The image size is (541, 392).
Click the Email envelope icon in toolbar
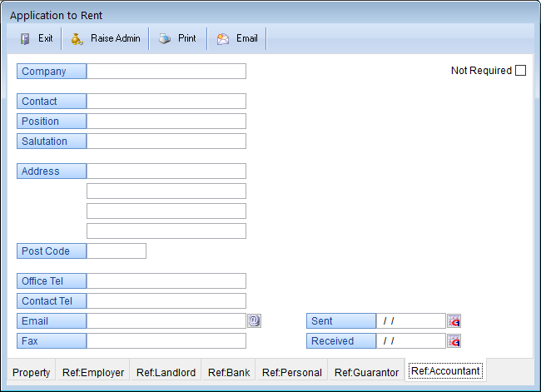pyautogui.click(x=223, y=39)
